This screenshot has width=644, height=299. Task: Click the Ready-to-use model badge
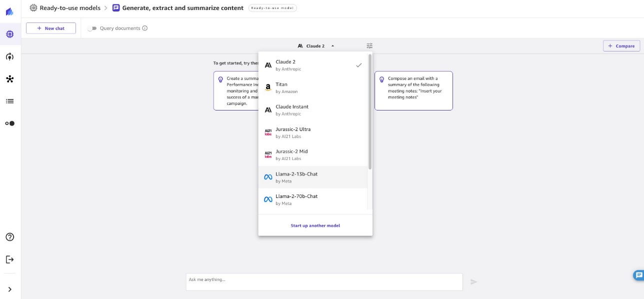point(272,8)
